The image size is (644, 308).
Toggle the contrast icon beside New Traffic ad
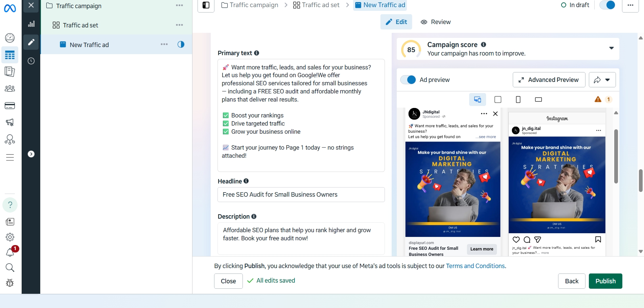pos(181,44)
